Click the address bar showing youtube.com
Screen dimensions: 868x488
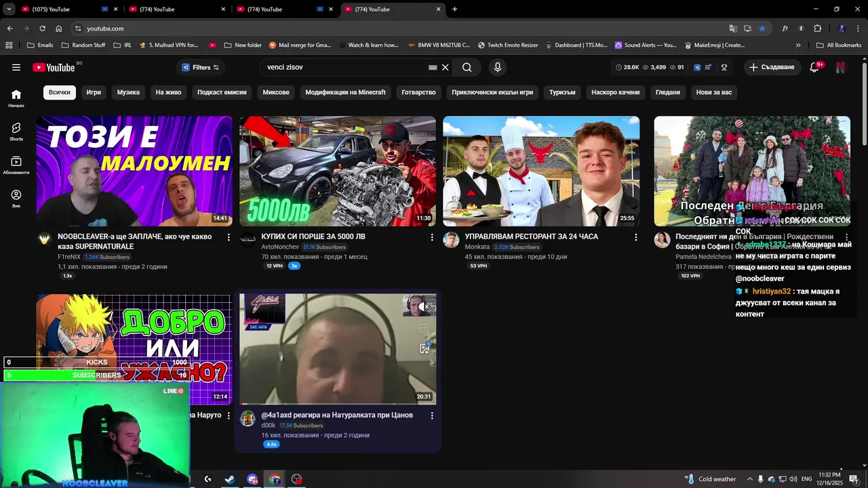400,28
